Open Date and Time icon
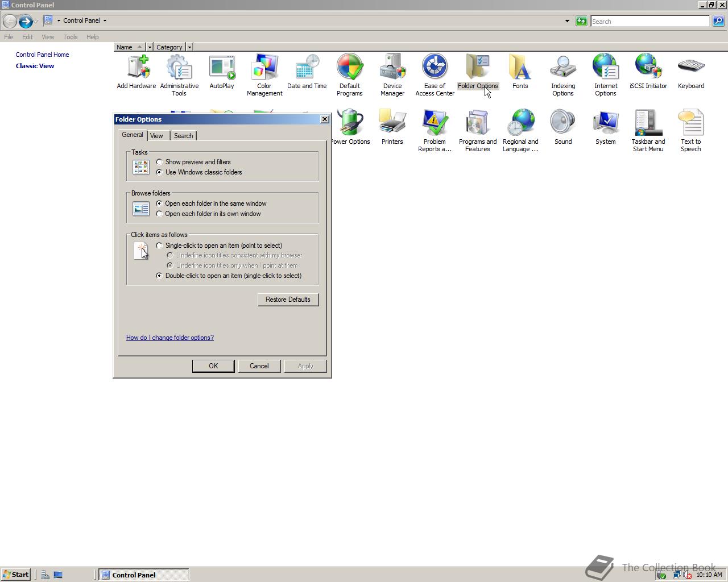The image size is (728, 582). [x=307, y=72]
